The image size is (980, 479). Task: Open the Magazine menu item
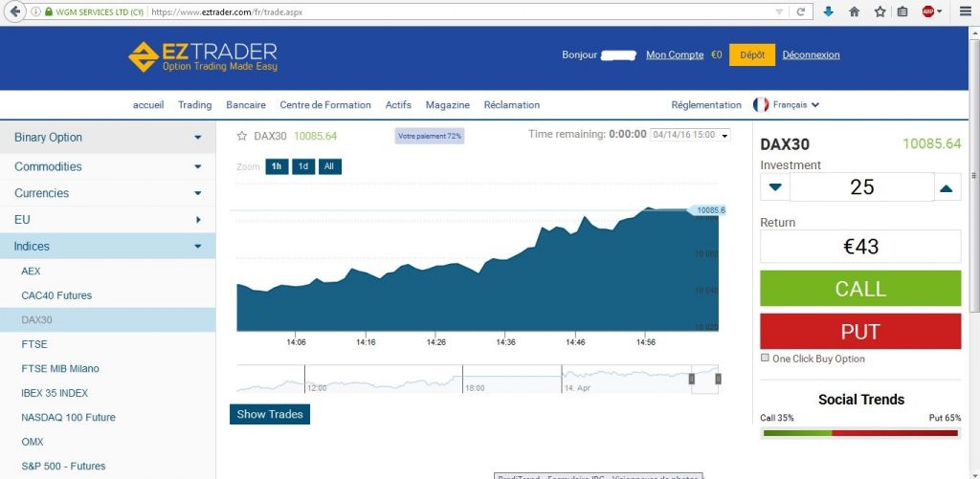448,105
